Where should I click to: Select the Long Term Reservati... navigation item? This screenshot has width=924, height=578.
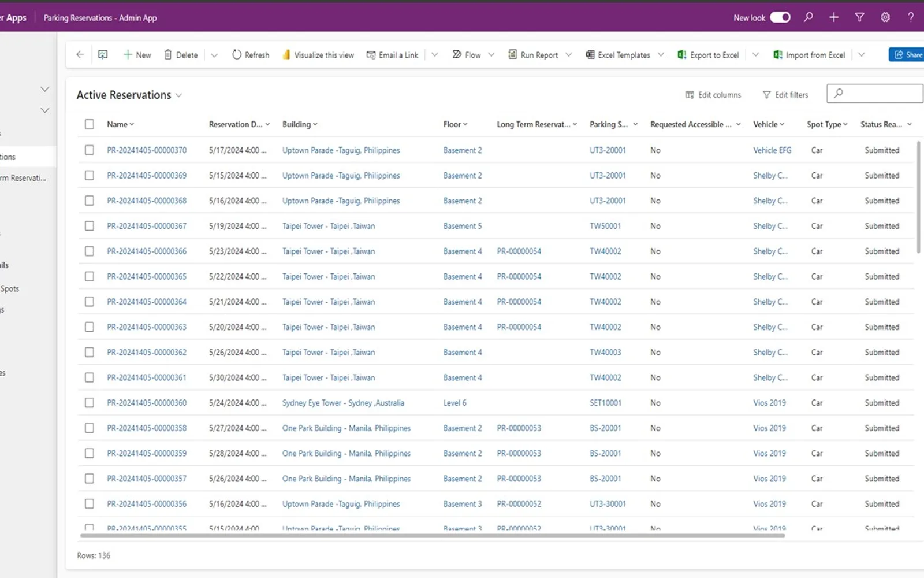coord(23,178)
